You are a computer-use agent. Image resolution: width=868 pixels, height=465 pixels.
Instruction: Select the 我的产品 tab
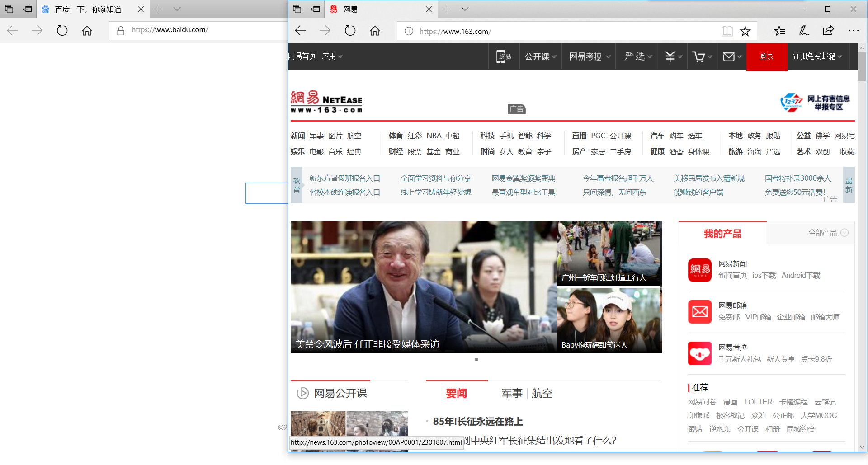722,234
